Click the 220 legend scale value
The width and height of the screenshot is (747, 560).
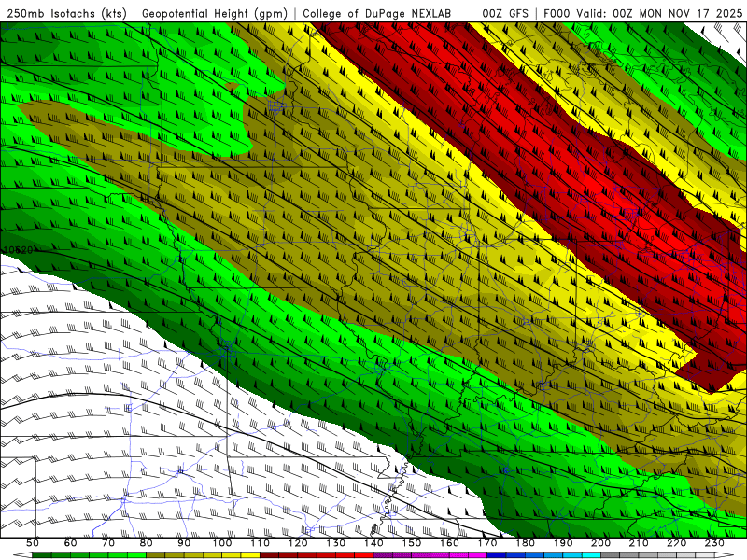pos(676,543)
